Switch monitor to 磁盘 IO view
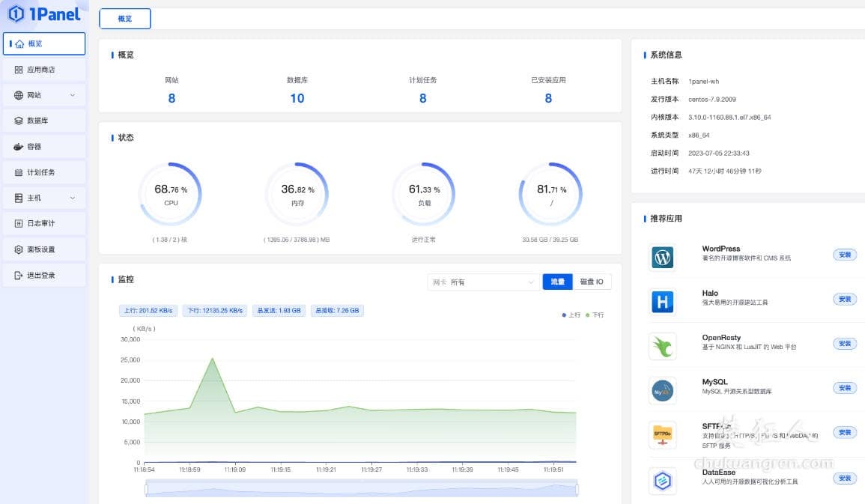The image size is (865, 504). [x=592, y=282]
